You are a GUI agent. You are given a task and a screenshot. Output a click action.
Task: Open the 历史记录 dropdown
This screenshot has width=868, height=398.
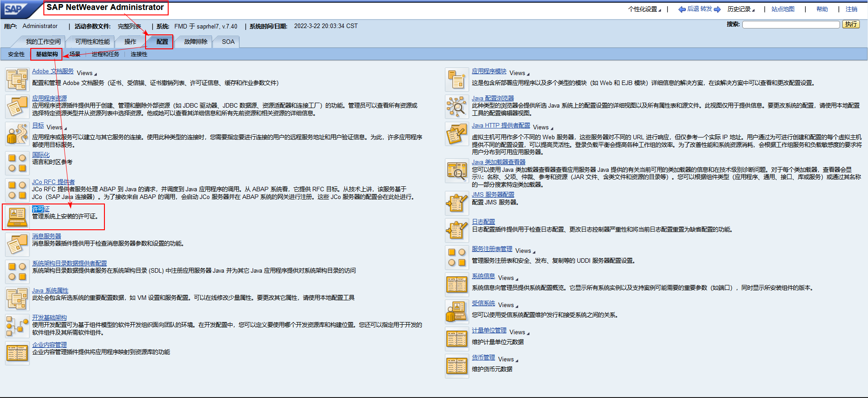741,9
